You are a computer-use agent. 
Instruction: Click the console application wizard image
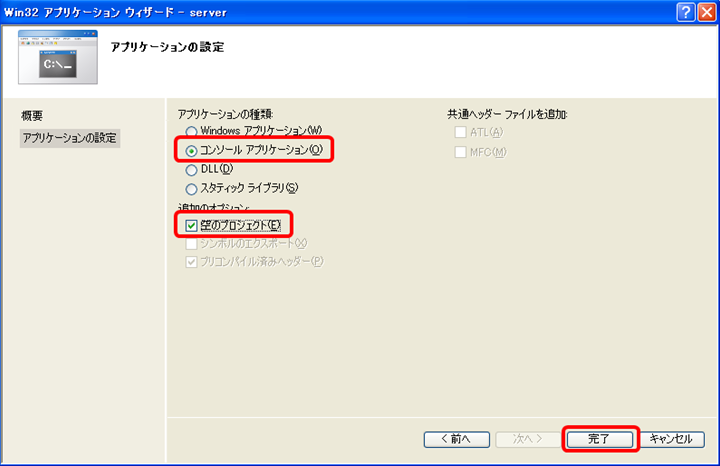click(x=58, y=57)
